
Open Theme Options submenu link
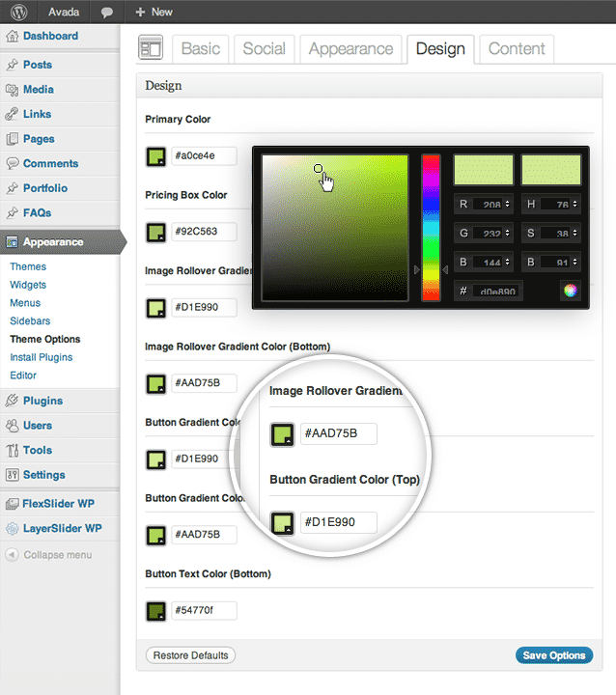[44, 339]
